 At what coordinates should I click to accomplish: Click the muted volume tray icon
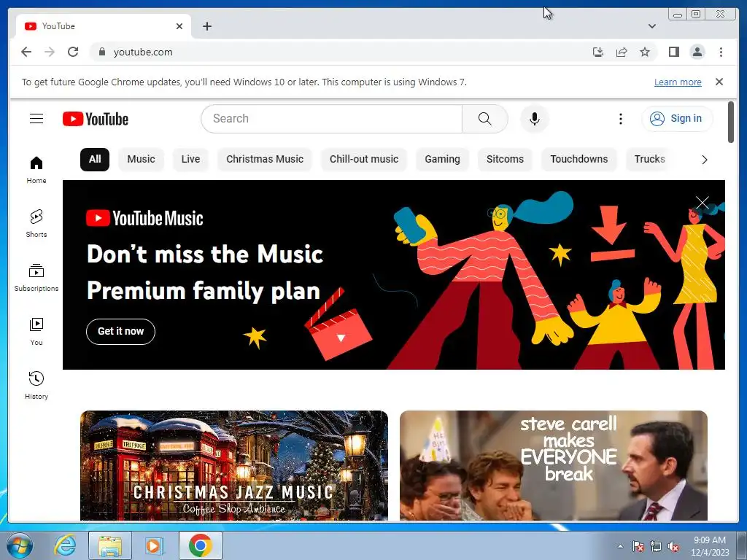(673, 547)
